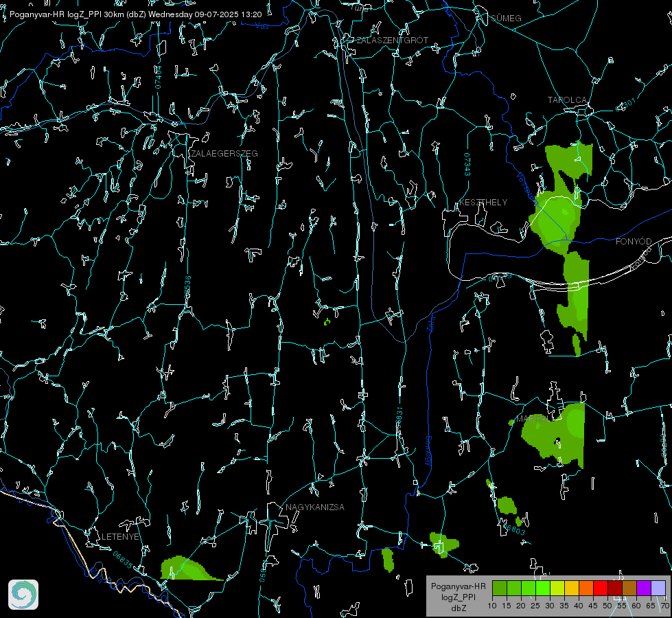
Task: Click the Zala river label
Action: (430, 323)
